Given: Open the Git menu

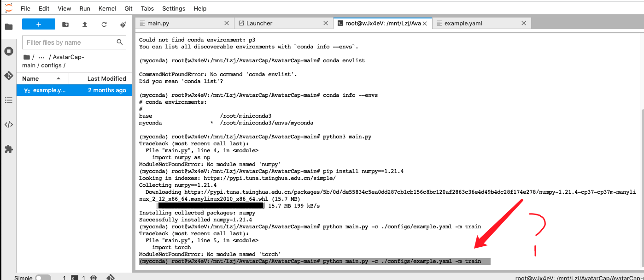Looking at the screenshot, I should [x=129, y=8].
